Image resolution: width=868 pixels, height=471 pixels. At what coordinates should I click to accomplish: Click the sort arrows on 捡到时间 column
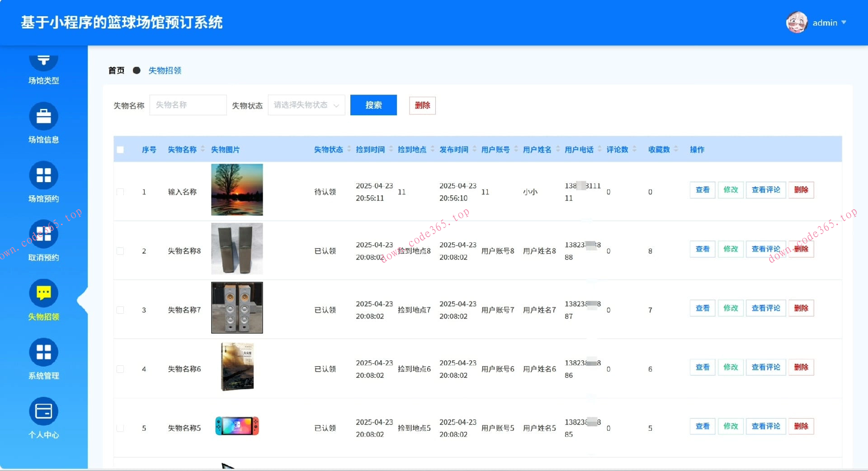coord(392,149)
